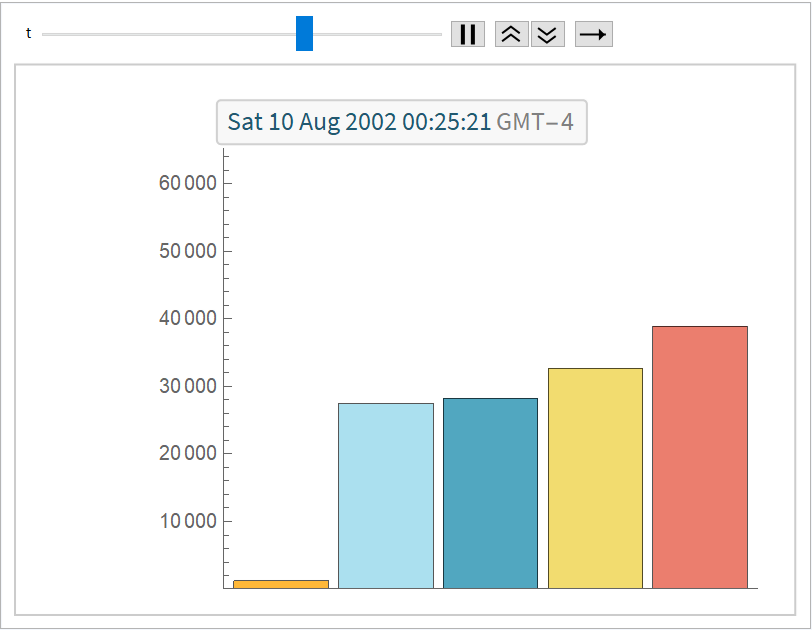
Task: Click slider track left of the thumb
Action: [168, 34]
